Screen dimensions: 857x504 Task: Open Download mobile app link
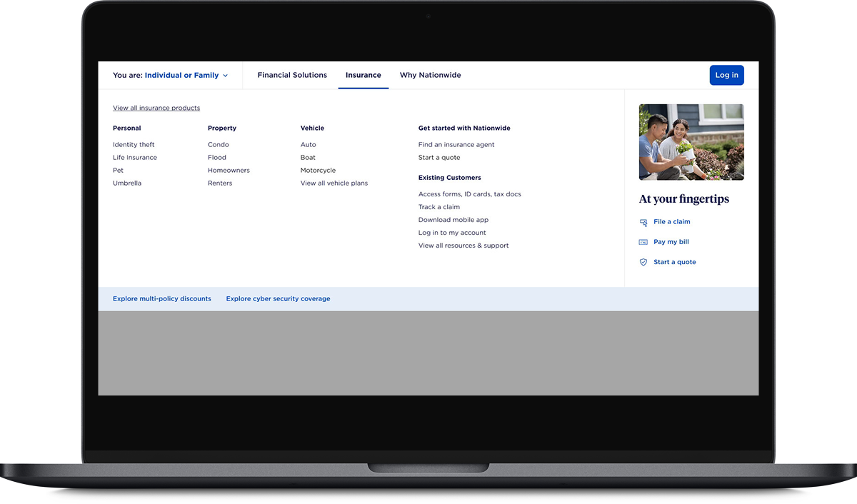pos(453,220)
